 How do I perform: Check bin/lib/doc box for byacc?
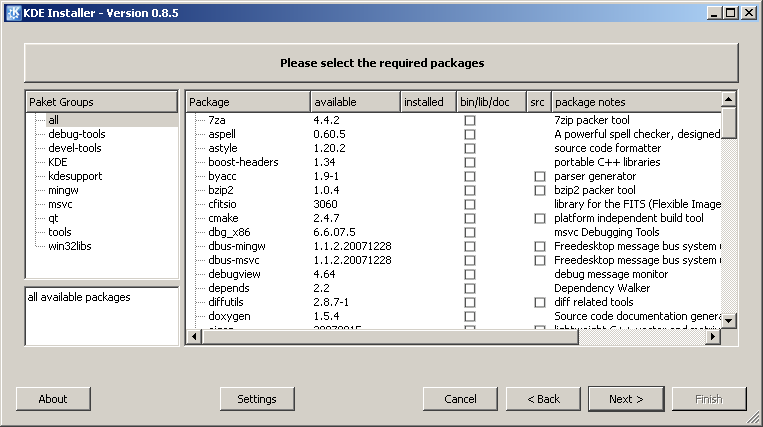click(x=470, y=177)
